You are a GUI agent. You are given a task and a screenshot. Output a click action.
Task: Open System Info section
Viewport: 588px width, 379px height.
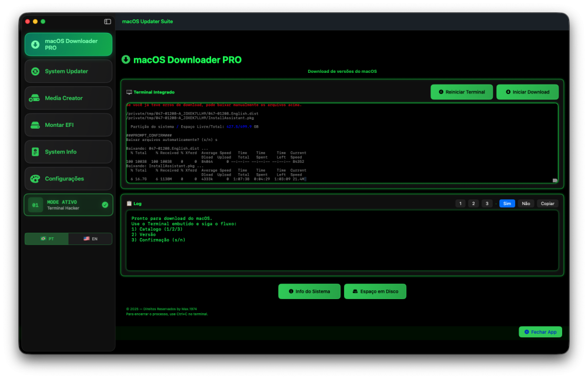point(68,152)
